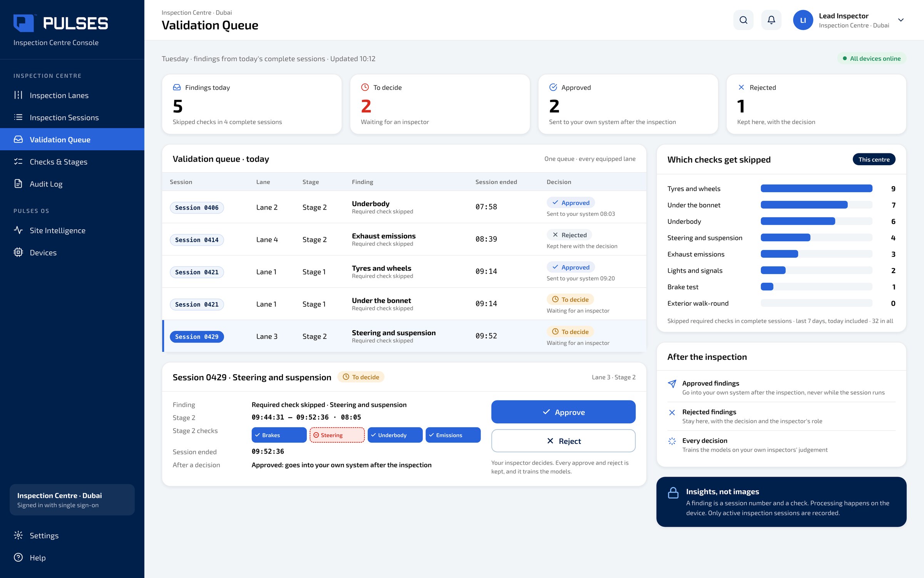924x578 pixels.
Task: Open Inspection Lanes in sidebar
Action: point(72,95)
